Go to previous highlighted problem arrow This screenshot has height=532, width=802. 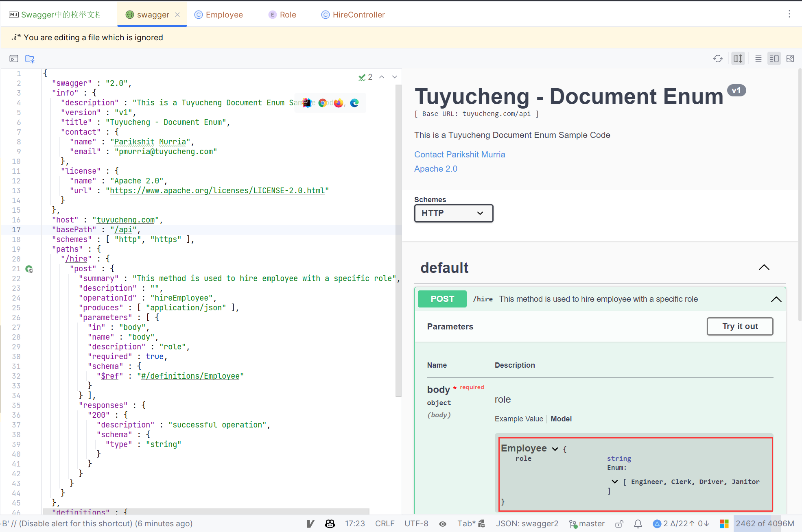point(382,77)
